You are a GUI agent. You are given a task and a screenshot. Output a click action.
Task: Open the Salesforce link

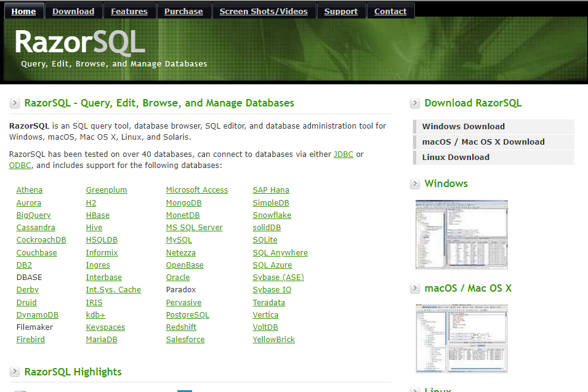pos(185,340)
